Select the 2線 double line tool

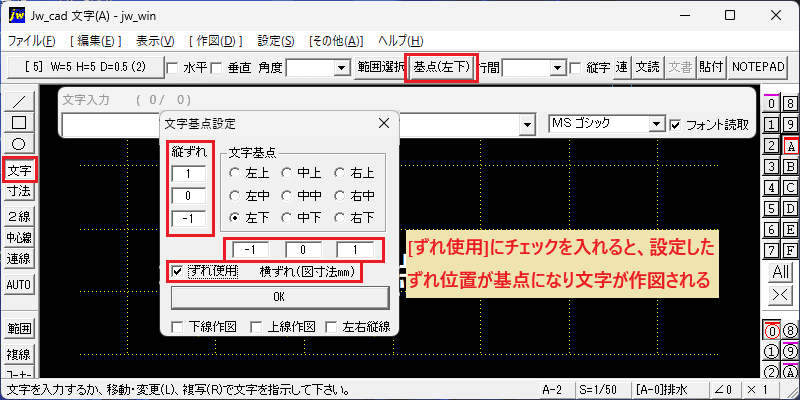pos(19,217)
